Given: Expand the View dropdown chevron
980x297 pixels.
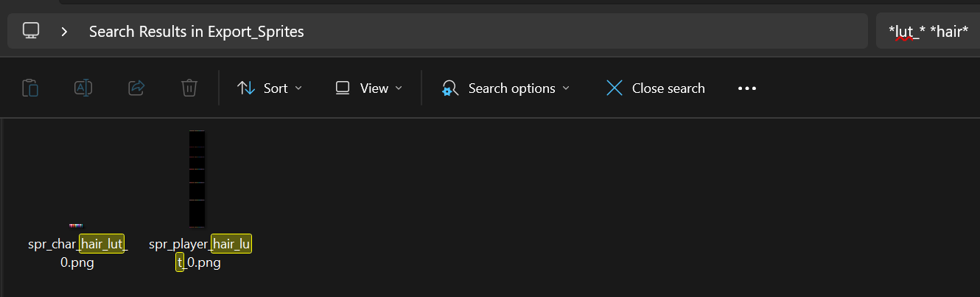Looking at the screenshot, I should [x=399, y=88].
